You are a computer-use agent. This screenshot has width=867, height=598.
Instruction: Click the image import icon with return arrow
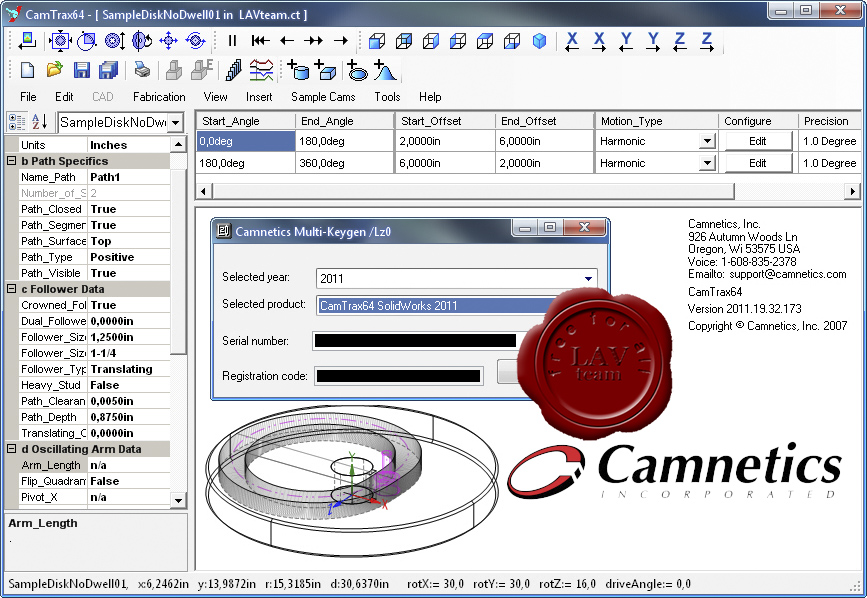pos(27,40)
